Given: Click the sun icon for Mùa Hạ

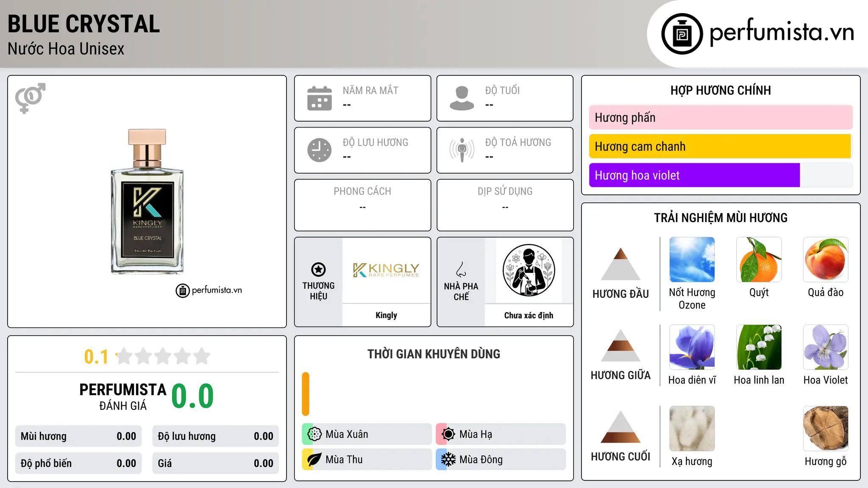Looking at the screenshot, I should [x=448, y=434].
